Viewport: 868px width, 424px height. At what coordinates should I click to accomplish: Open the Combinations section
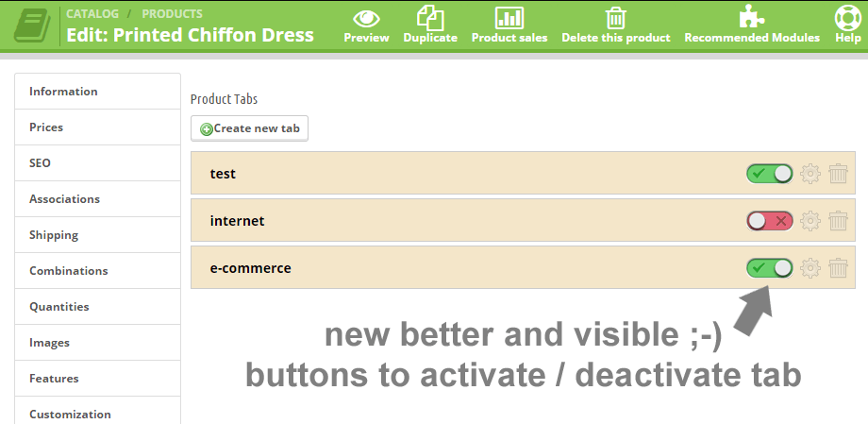pos(97,270)
